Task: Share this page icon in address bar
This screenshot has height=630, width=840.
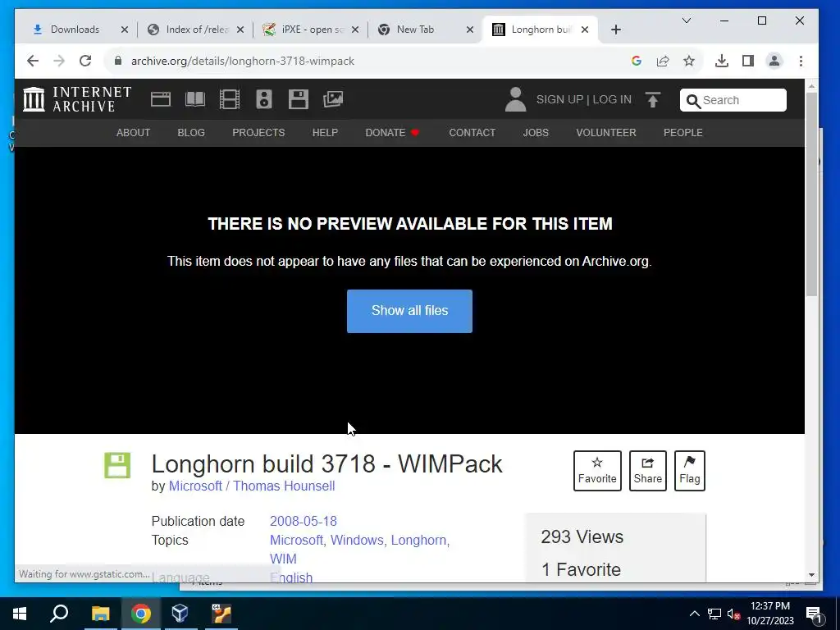Action: coord(663,61)
